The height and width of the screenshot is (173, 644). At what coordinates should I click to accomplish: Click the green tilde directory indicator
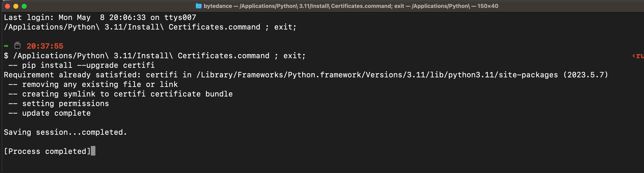6,46
